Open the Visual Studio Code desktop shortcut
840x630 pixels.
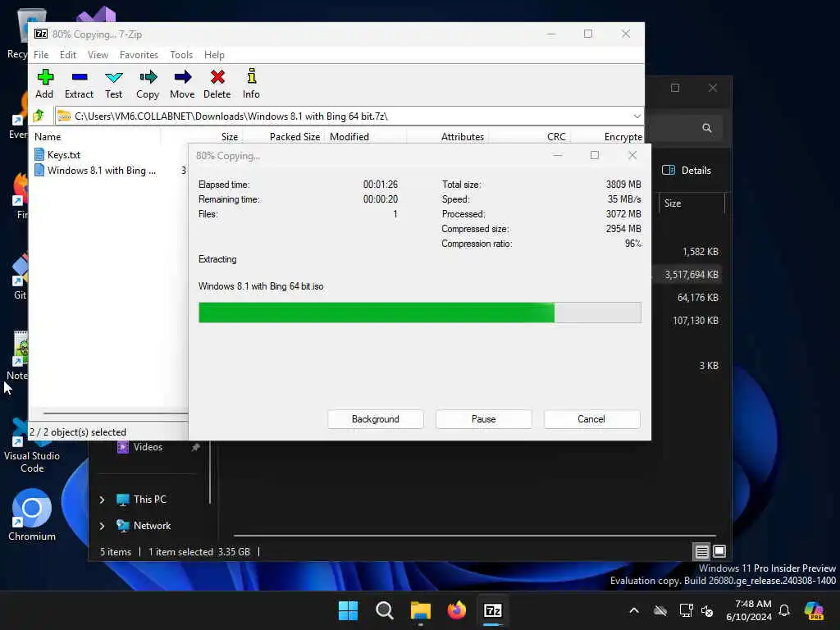point(32,445)
